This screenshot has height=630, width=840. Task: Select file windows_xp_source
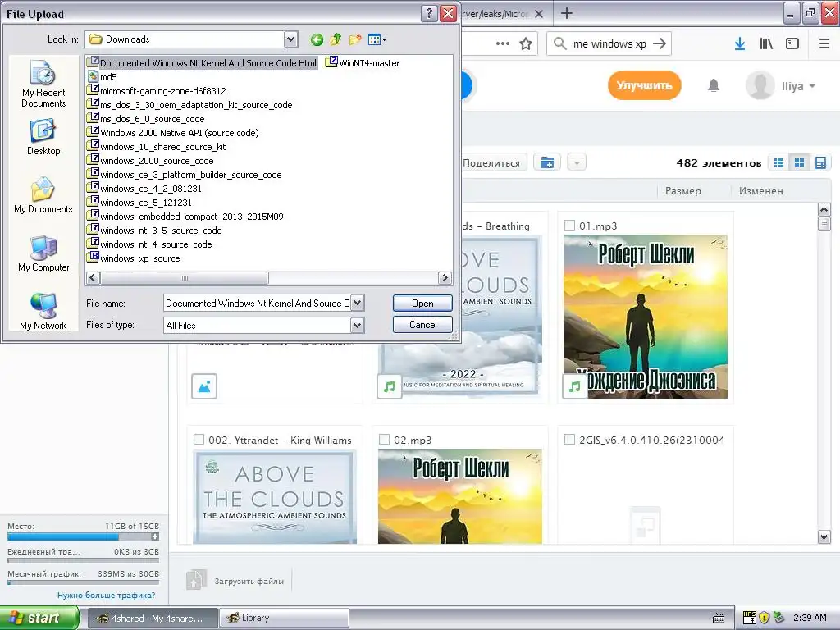(x=135, y=258)
